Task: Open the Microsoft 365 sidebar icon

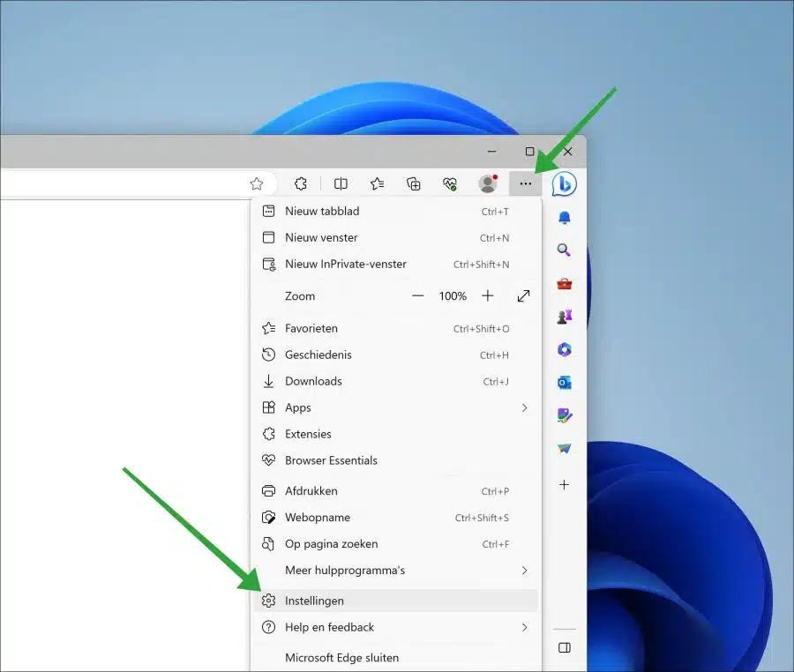Action: click(564, 349)
